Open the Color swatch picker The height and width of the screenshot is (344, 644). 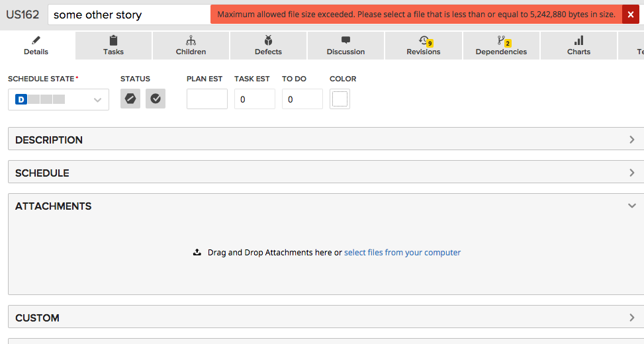pyautogui.click(x=340, y=99)
